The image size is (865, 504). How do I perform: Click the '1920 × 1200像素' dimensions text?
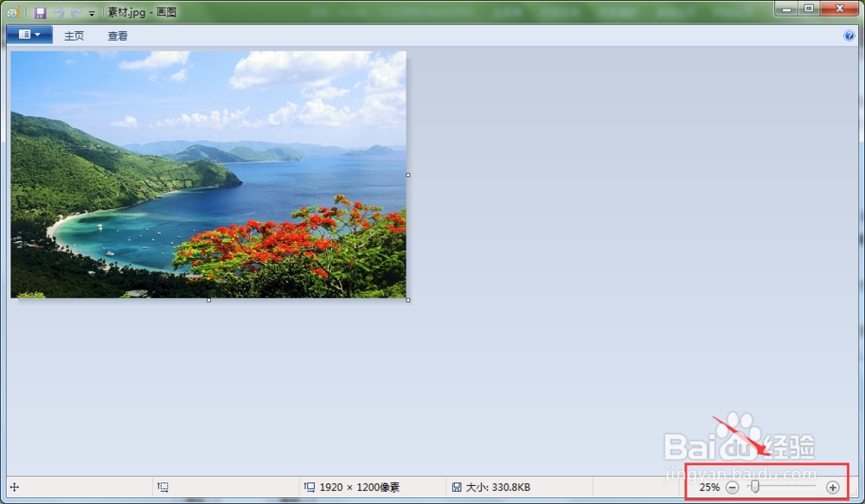[360, 488]
